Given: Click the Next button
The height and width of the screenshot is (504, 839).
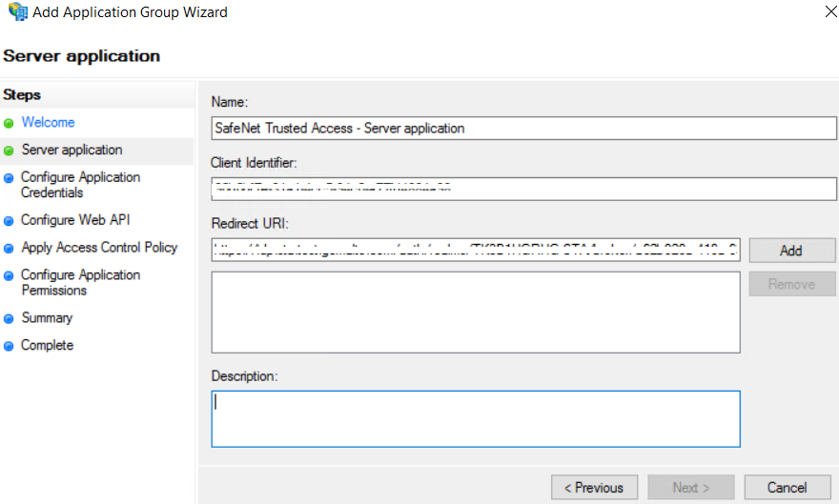Looking at the screenshot, I should 691,488.
